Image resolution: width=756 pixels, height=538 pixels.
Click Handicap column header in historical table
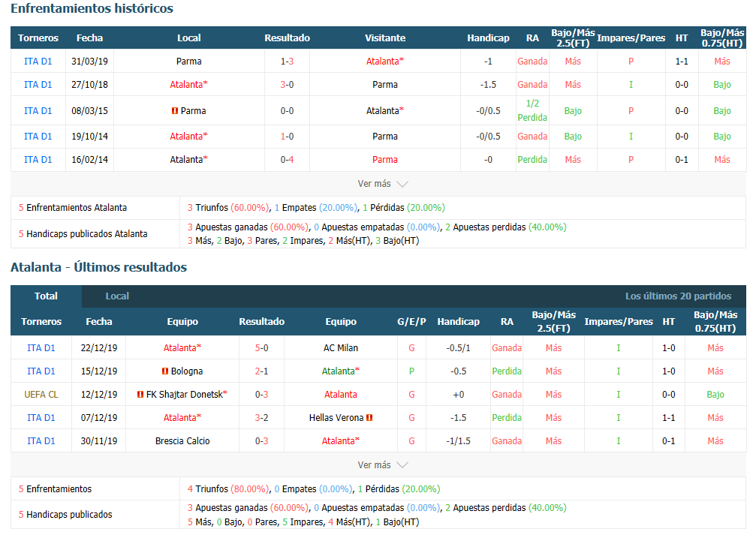point(488,38)
